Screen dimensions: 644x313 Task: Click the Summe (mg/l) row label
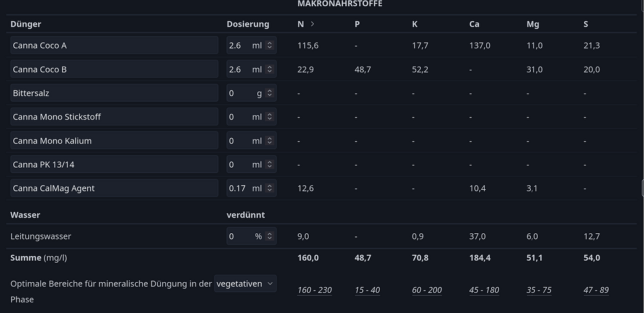pos(38,258)
